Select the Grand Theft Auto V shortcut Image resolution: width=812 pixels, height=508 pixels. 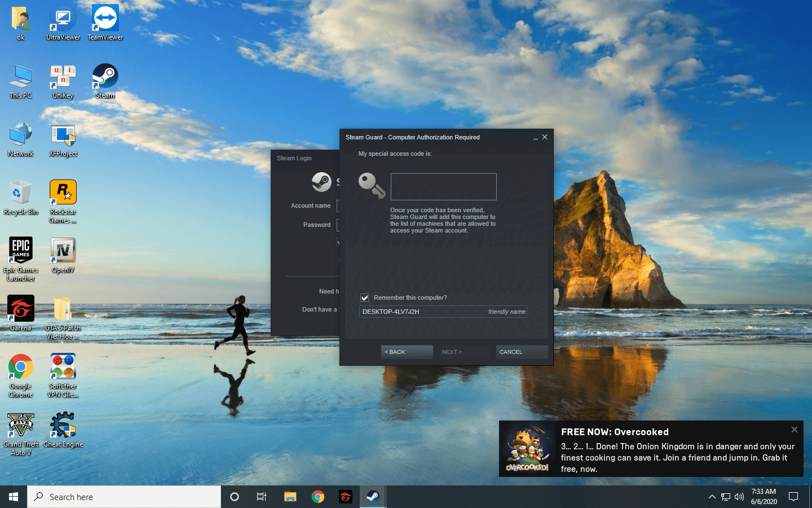(21, 435)
